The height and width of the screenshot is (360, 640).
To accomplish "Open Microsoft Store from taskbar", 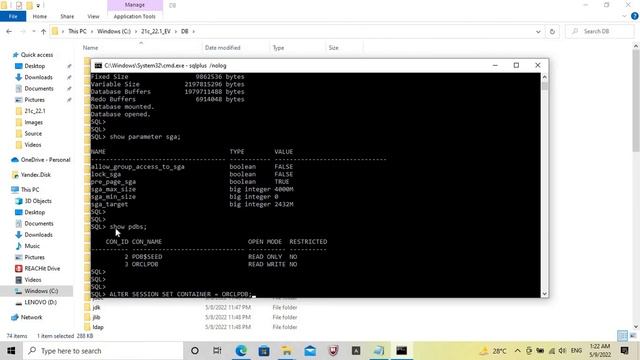I will pyautogui.click(x=264, y=351).
